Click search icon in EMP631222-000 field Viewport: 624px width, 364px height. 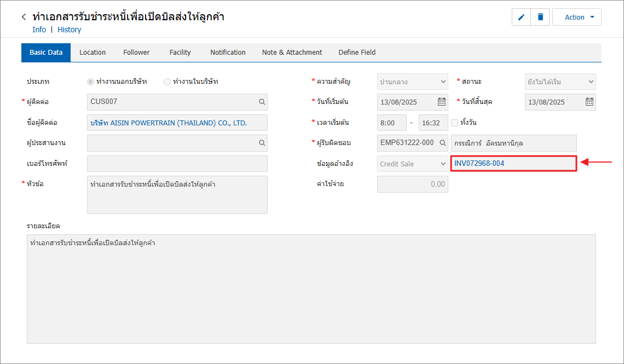tap(441, 143)
